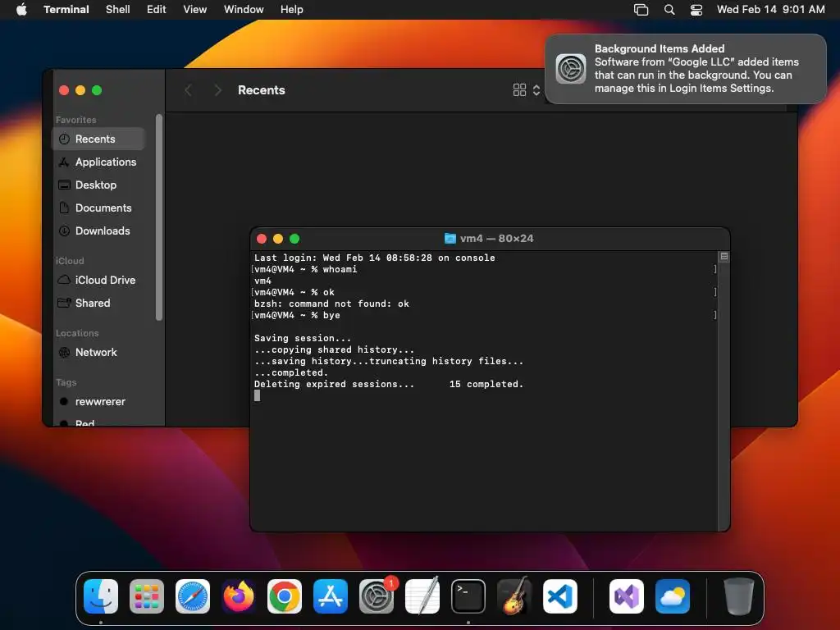Open the Apple menu
This screenshot has width=840, height=630.
[x=21, y=9]
